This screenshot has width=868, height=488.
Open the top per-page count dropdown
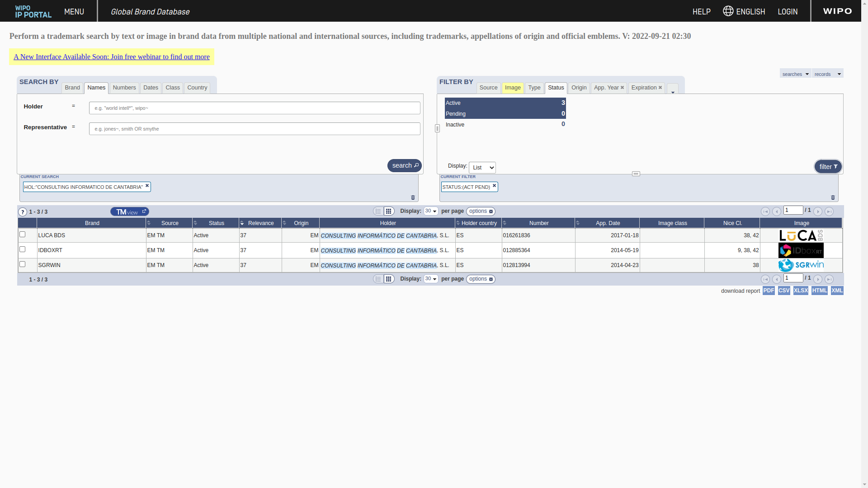click(431, 211)
